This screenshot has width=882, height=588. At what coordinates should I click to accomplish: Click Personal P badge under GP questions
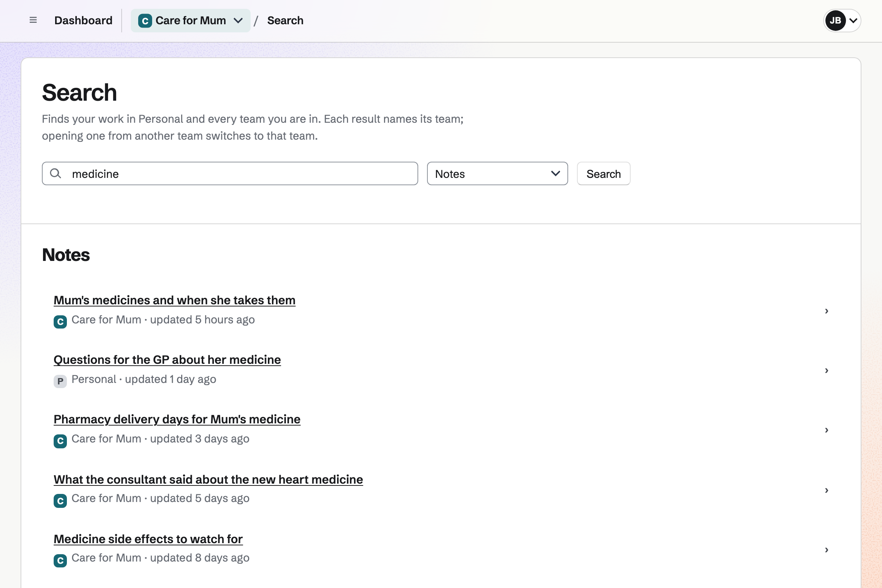[60, 381]
